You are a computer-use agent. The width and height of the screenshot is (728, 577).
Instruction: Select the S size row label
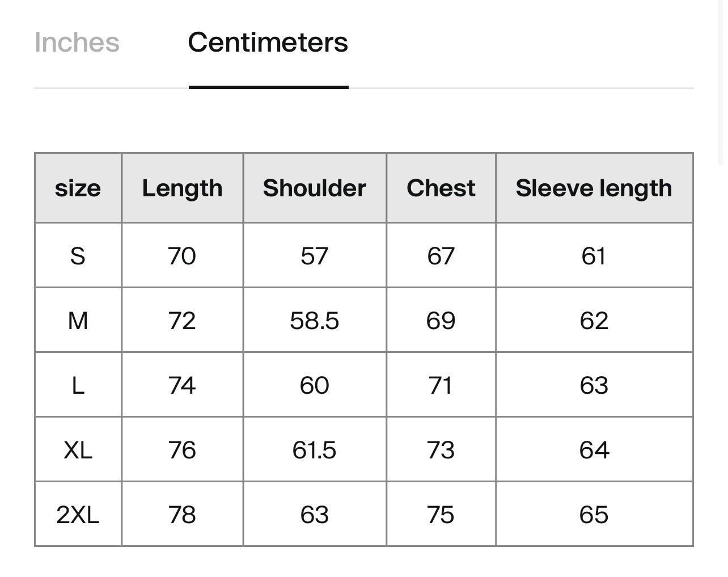[x=78, y=256]
